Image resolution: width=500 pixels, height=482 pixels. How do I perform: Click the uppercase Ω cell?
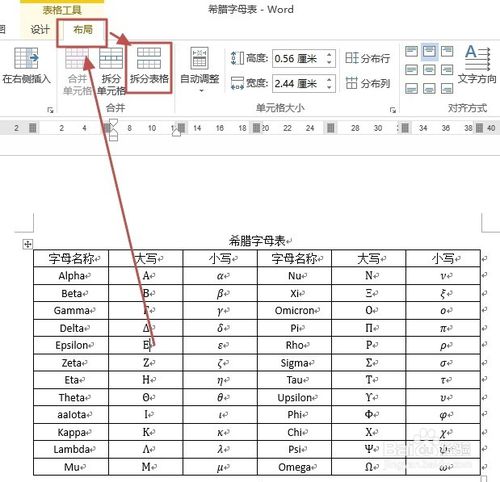[x=369, y=467]
